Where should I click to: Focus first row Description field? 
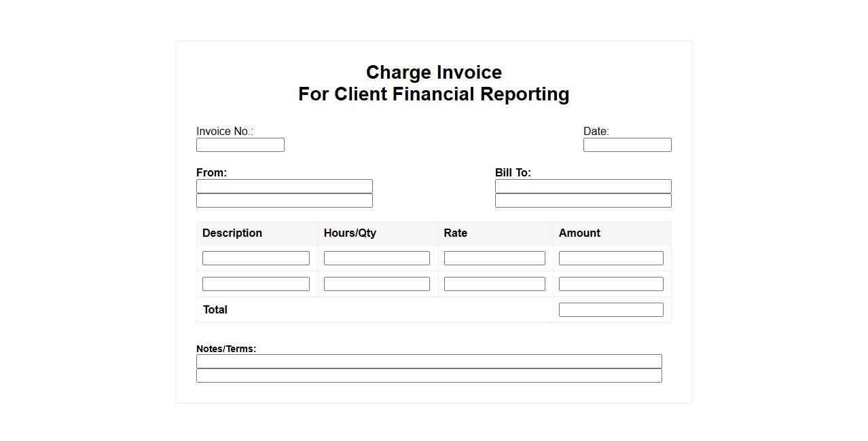(x=255, y=258)
